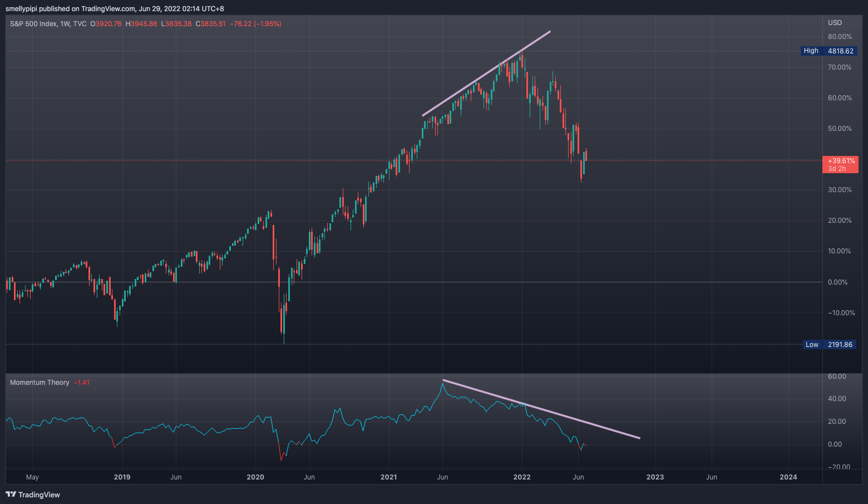Click the 2023 label on time axis
The width and height of the screenshot is (868, 504).
pyautogui.click(x=655, y=477)
